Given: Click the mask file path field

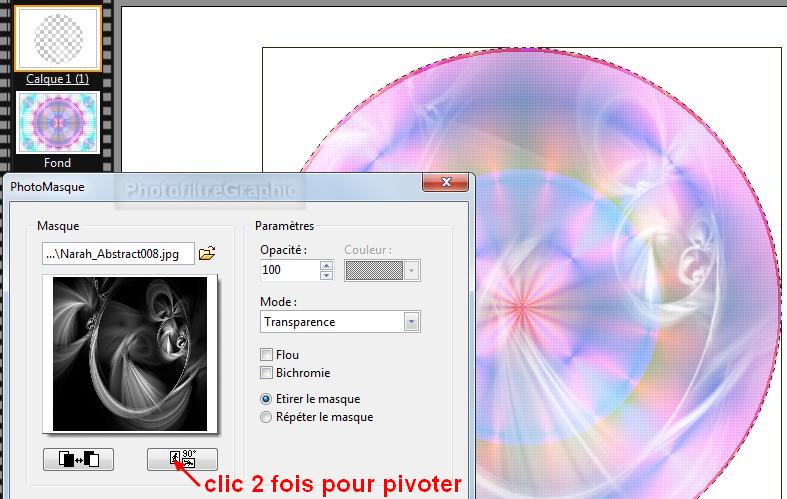Looking at the screenshot, I should 117,254.
